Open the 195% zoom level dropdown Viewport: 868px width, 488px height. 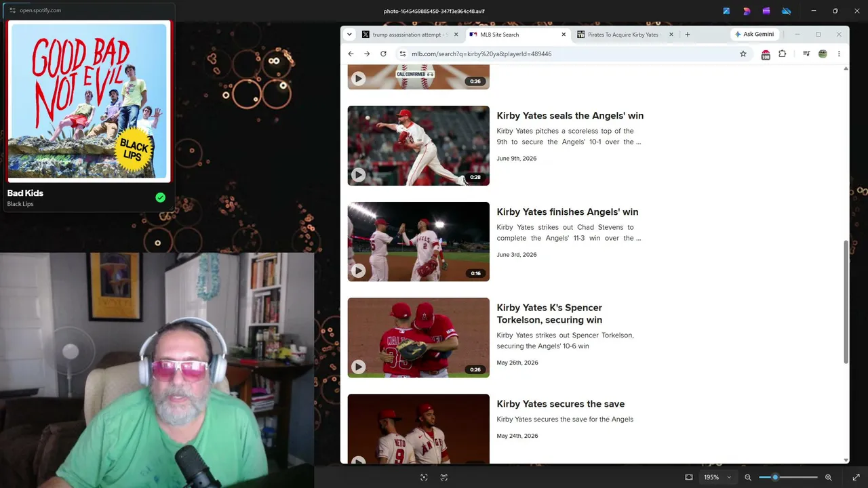point(717,477)
